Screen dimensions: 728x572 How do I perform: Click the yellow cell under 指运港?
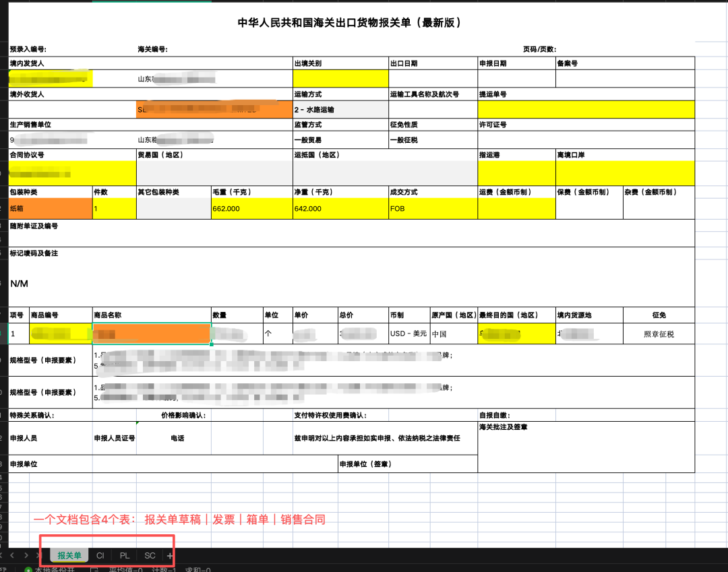click(517, 174)
